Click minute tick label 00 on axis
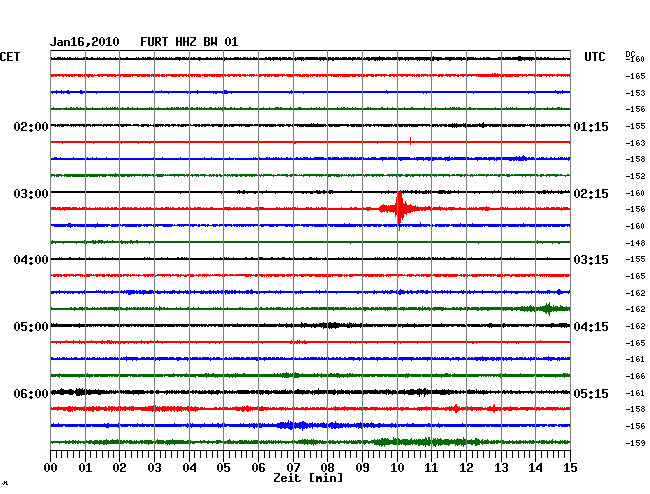 point(51,467)
